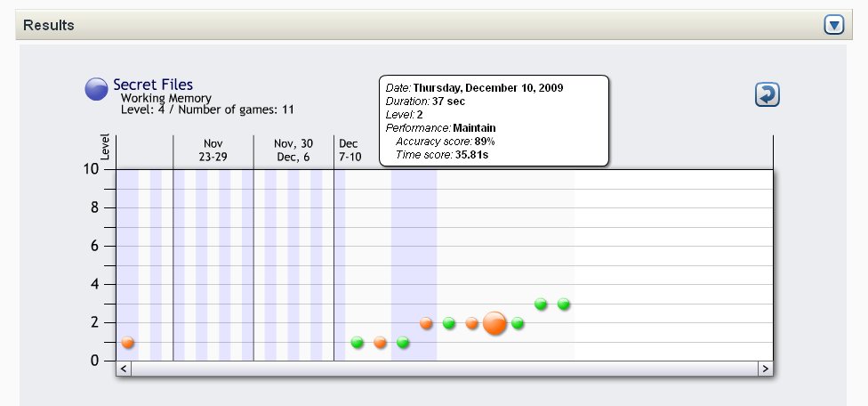The width and height of the screenshot is (868, 406).
Task: Click the 10 mark on the level axis
Action: (x=91, y=169)
